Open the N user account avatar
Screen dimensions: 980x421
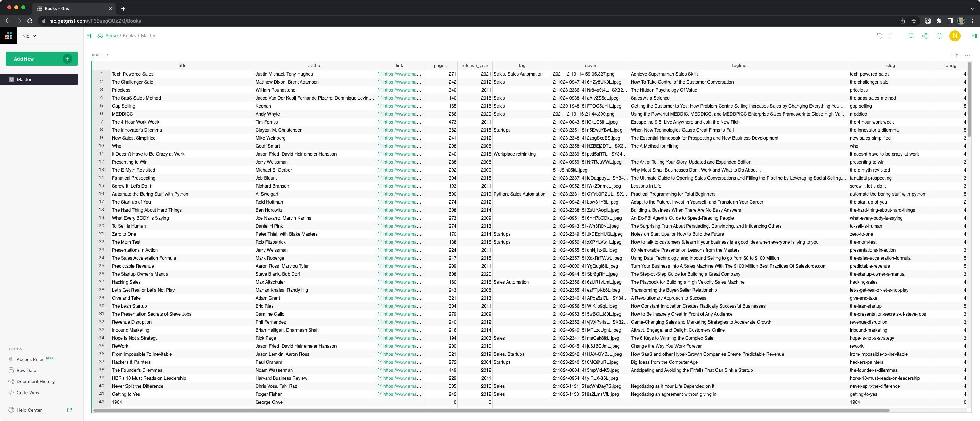coord(955,36)
